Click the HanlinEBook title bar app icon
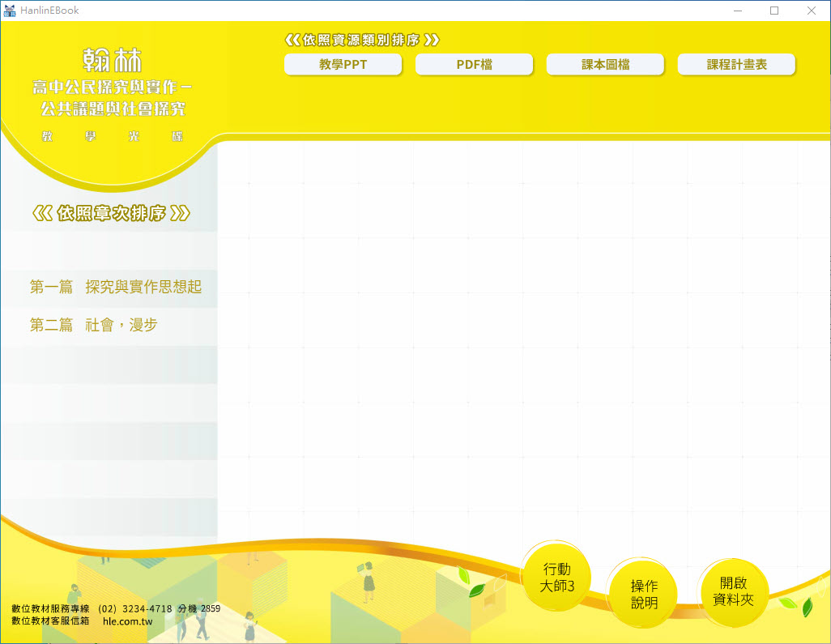Image resolution: width=831 pixels, height=644 pixels. pos(10,11)
